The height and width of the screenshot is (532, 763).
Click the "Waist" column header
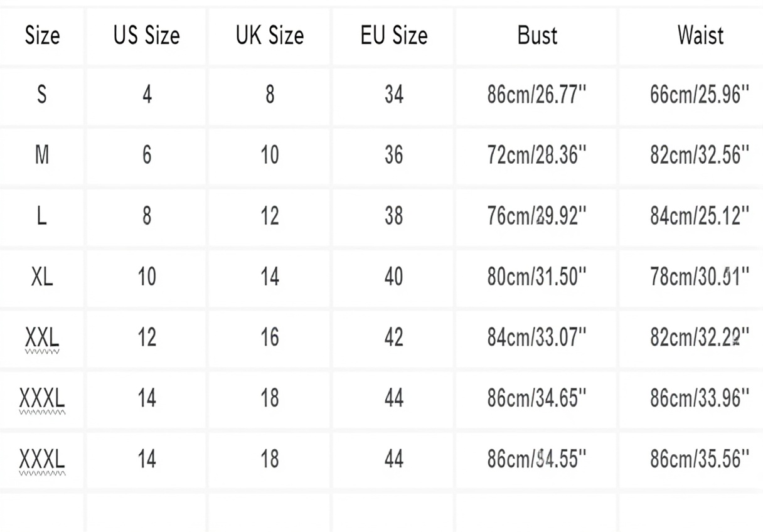point(700,36)
